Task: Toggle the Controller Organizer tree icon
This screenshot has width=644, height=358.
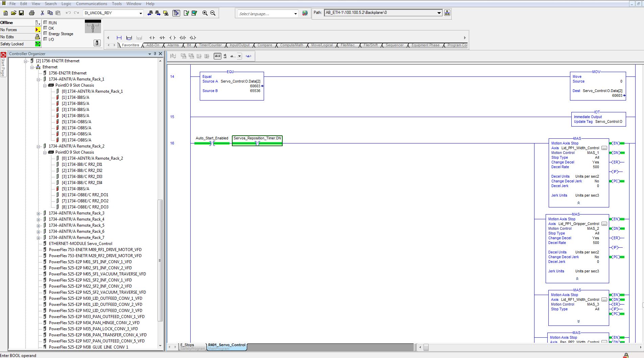Action: [x=176, y=13]
